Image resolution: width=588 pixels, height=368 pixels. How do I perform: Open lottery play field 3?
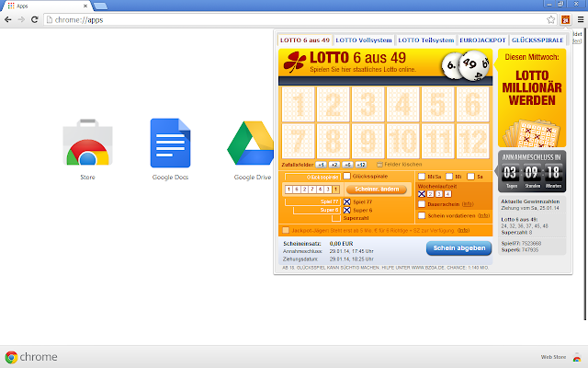click(x=367, y=104)
